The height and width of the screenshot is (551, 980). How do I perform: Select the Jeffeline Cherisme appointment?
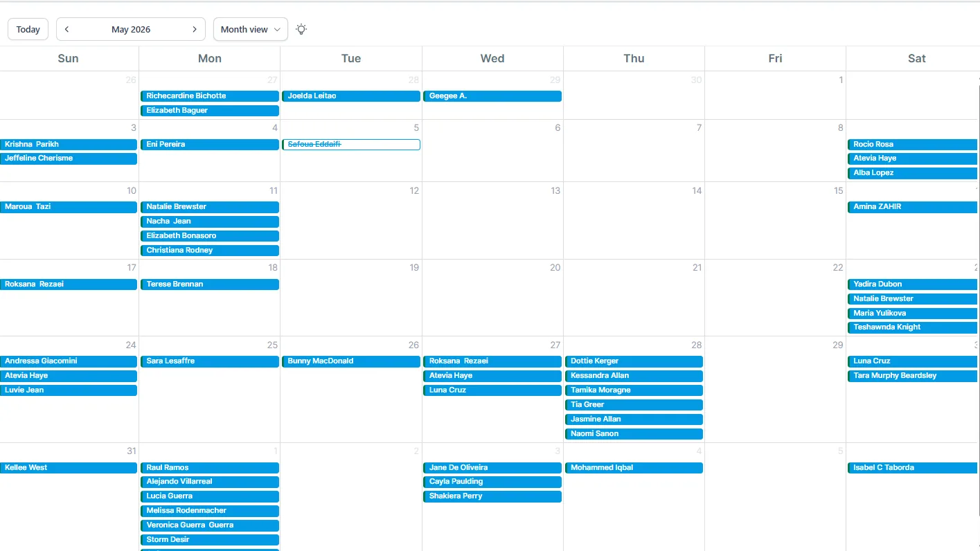coord(69,159)
